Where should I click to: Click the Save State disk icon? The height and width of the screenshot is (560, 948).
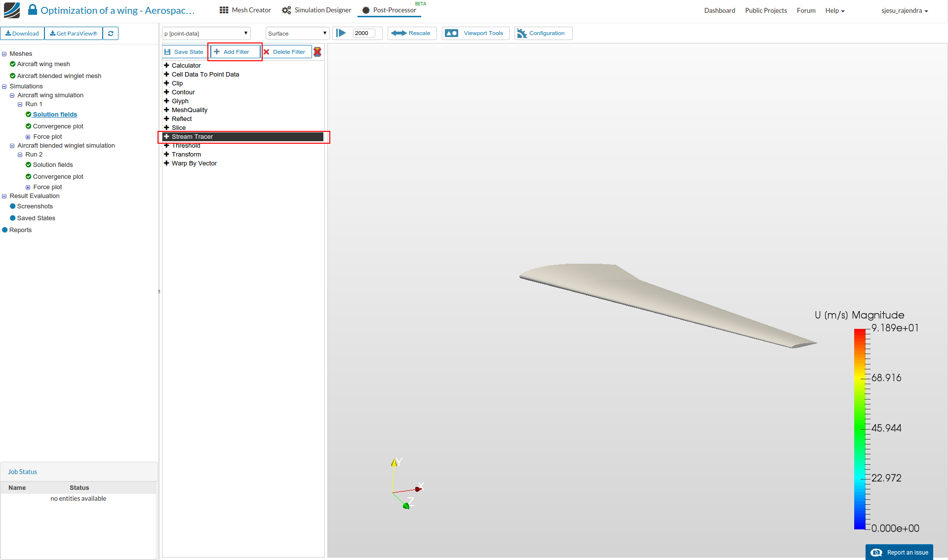pos(167,52)
